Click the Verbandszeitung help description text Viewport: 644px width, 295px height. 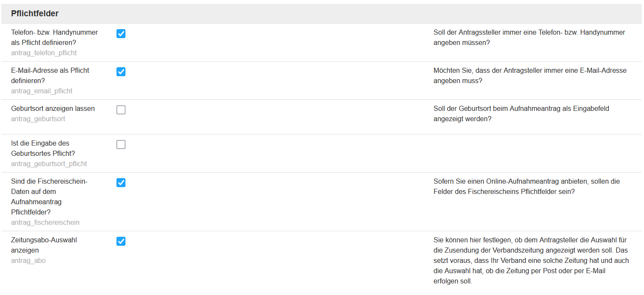[x=531, y=261]
